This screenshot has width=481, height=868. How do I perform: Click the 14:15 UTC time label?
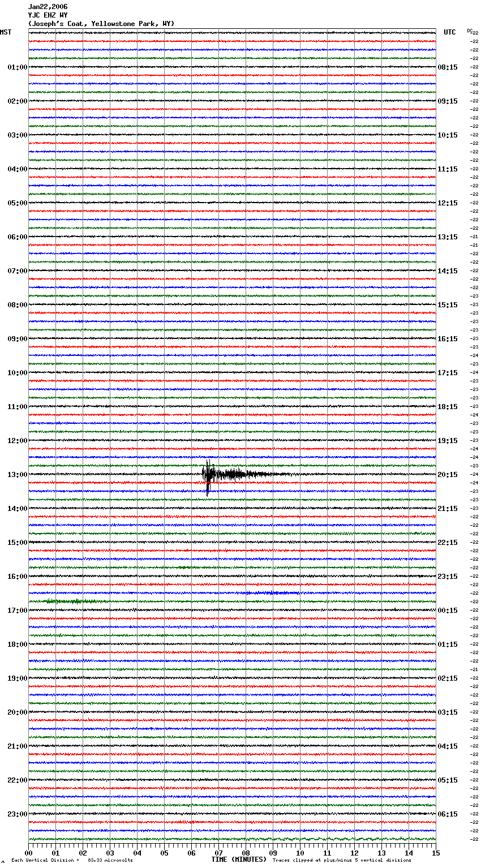448,271
